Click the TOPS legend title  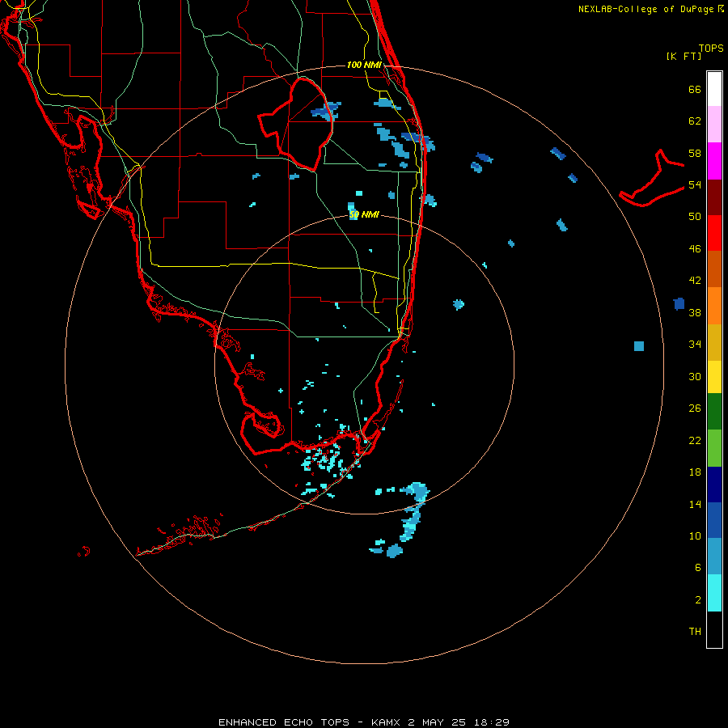pyautogui.click(x=711, y=48)
